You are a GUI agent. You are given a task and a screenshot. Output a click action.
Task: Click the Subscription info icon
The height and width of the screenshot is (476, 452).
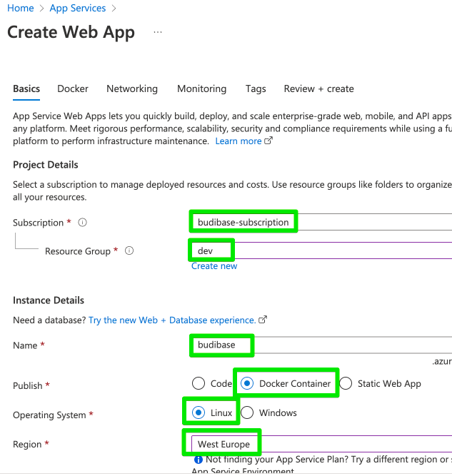coord(82,223)
